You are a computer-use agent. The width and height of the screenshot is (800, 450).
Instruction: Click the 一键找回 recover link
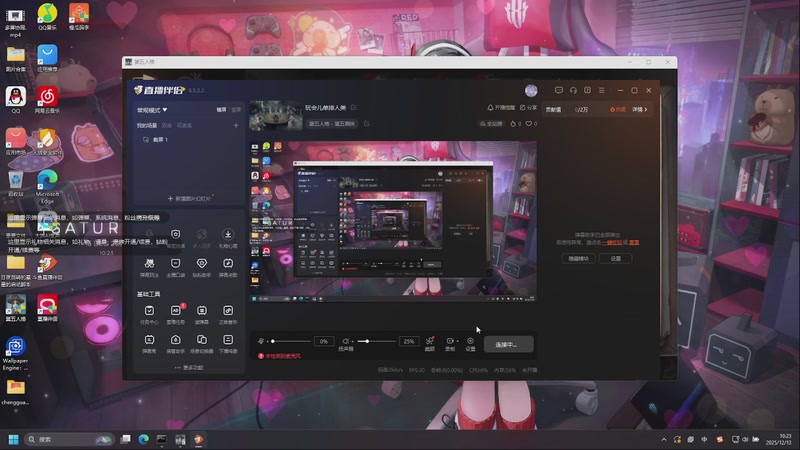612,242
